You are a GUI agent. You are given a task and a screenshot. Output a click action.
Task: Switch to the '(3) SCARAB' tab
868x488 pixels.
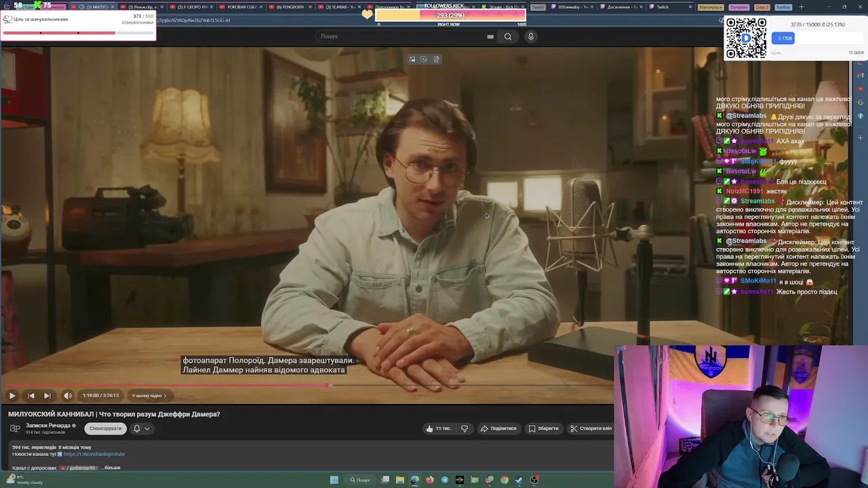(x=339, y=7)
